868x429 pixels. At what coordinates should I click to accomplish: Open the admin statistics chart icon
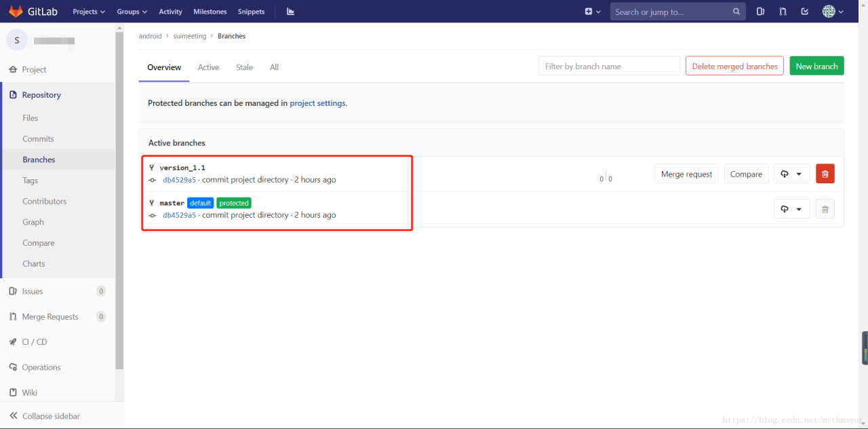point(290,12)
